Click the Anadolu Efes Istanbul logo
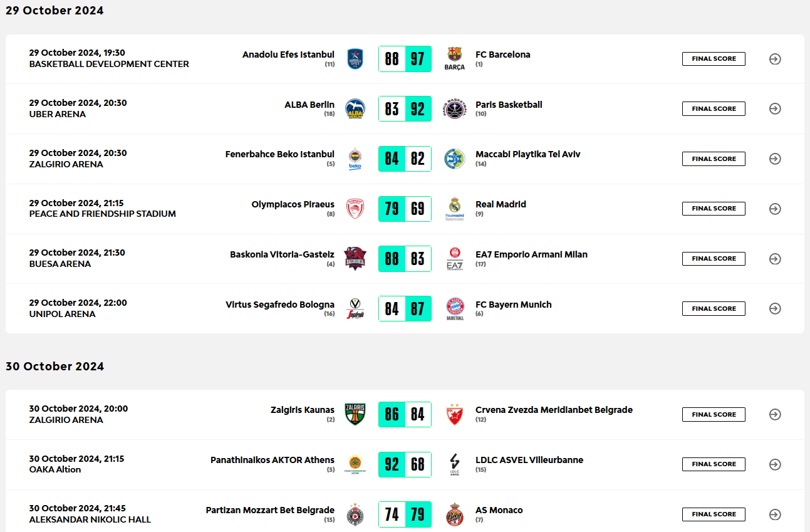Viewport: 810px width, 532px height. pos(355,58)
